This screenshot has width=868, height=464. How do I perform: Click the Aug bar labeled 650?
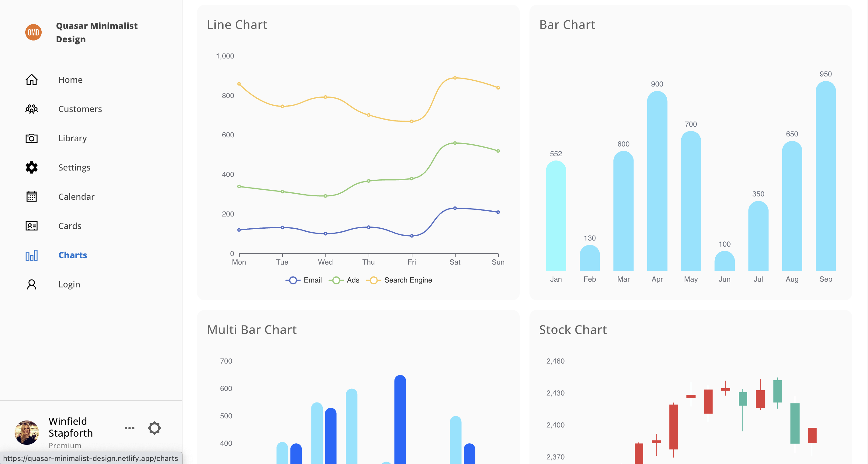click(792, 206)
